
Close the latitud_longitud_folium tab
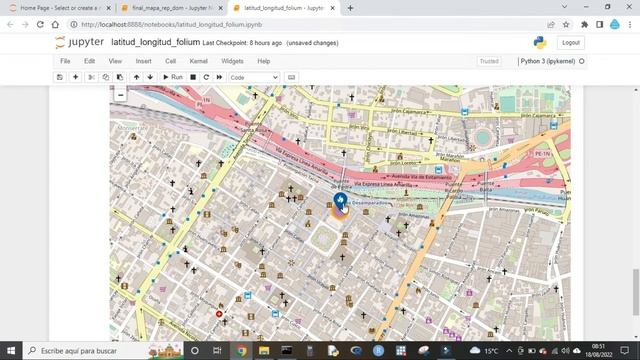click(x=333, y=8)
